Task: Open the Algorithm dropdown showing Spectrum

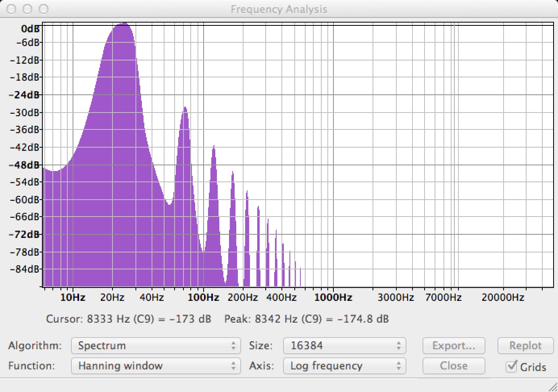Action: pyautogui.click(x=156, y=346)
